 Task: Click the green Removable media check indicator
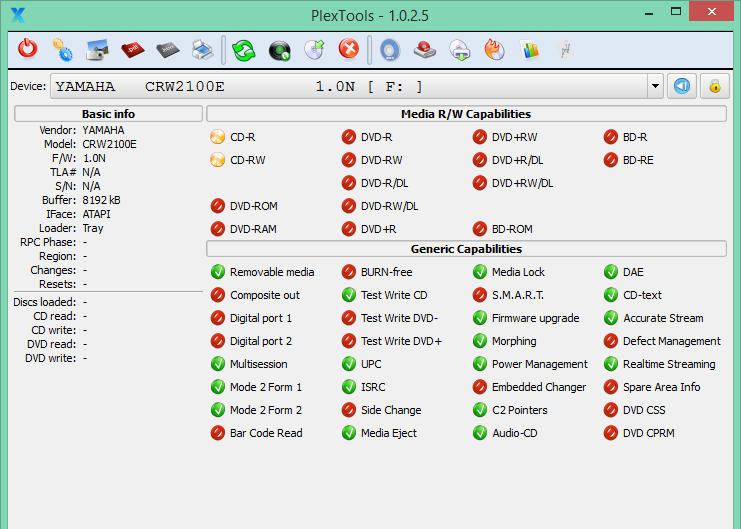217,272
